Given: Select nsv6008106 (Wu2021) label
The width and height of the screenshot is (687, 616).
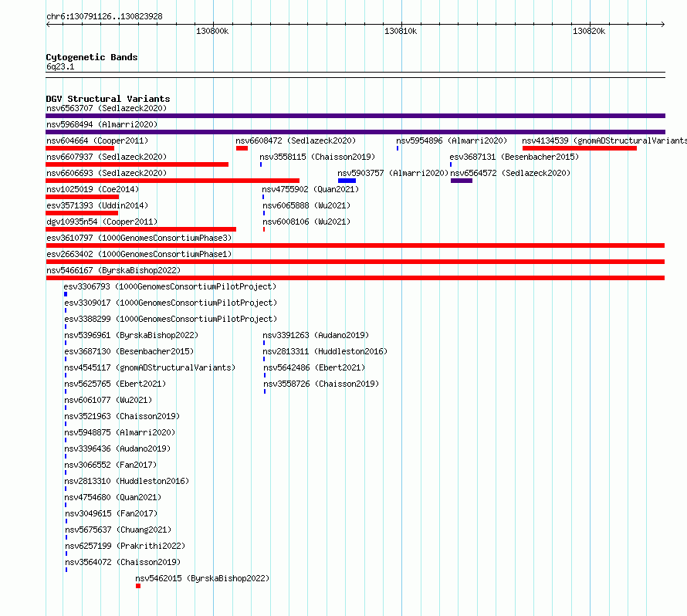Looking at the screenshot, I should click(306, 222).
